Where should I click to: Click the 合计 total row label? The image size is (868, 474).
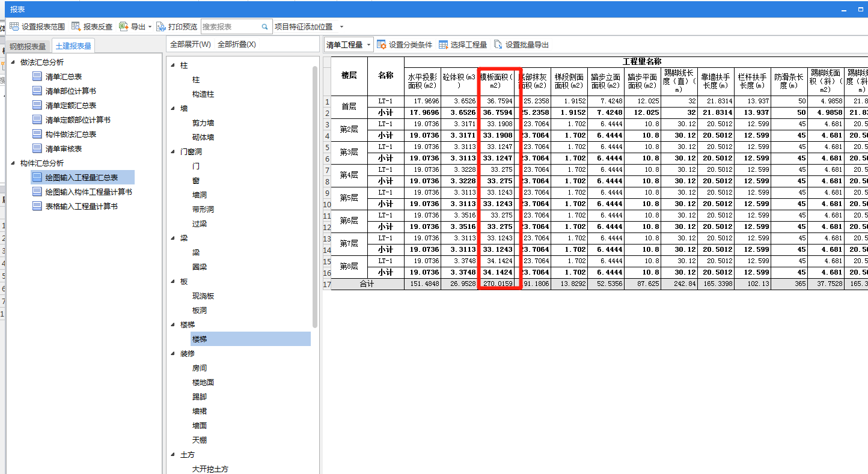click(367, 284)
